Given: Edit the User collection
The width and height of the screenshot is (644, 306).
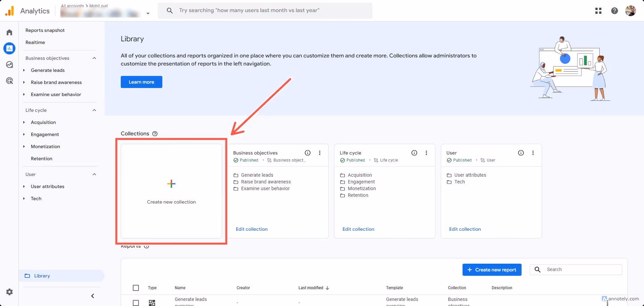Looking at the screenshot, I should pyautogui.click(x=465, y=229).
